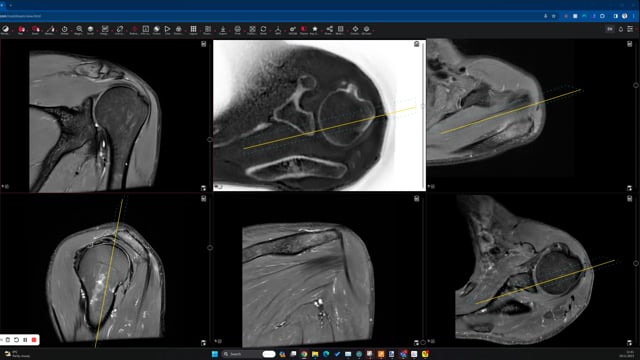The height and width of the screenshot is (360, 640).
Task: Click the download/export arrow toolbar icon
Action: click(223, 29)
